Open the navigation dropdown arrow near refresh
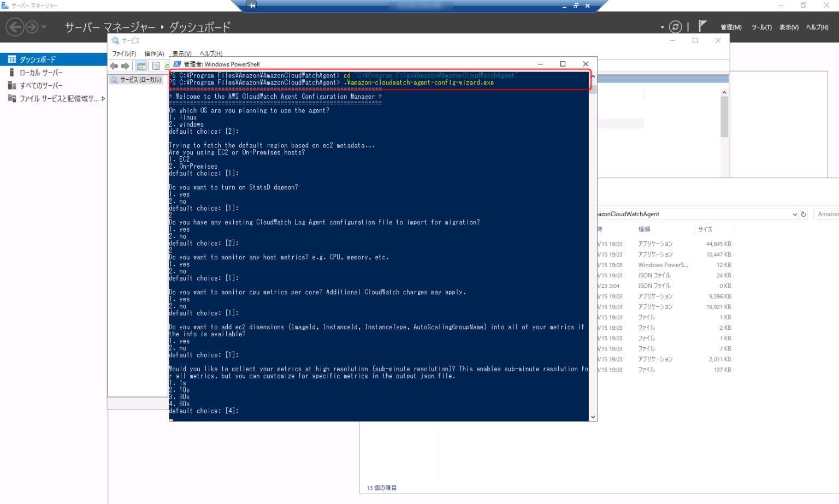 (663, 26)
